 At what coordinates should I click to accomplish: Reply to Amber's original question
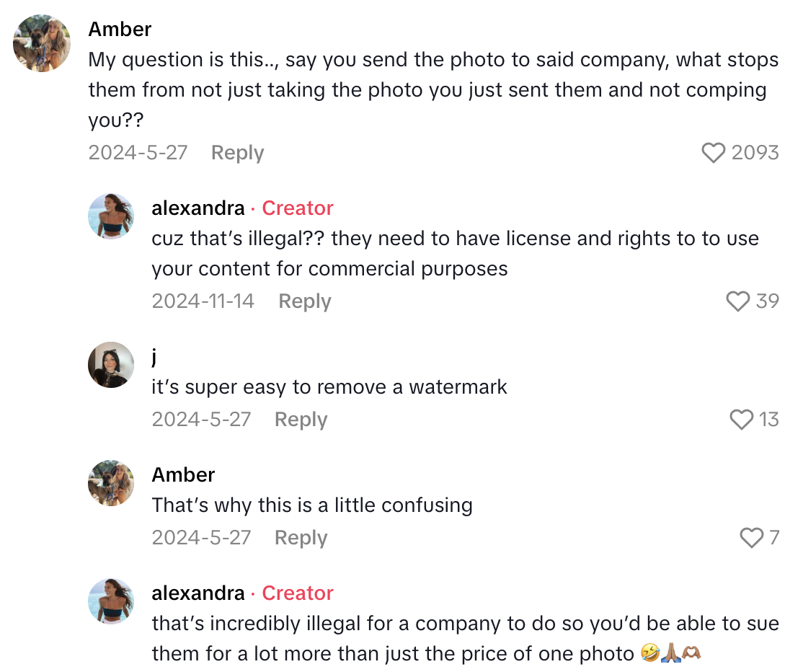pos(237,153)
